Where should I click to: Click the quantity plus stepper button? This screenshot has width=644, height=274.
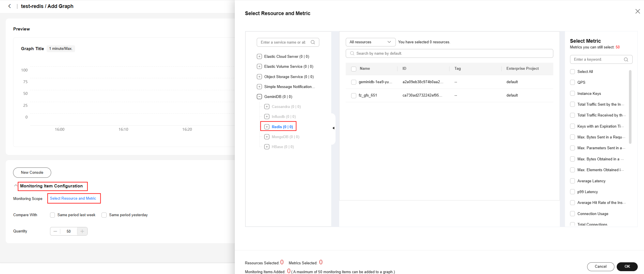tap(82, 231)
